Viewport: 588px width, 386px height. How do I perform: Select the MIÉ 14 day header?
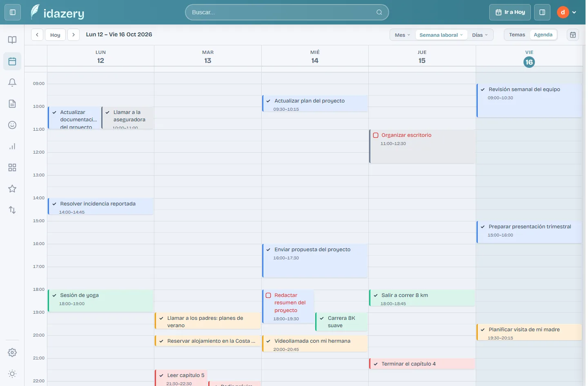pos(315,57)
